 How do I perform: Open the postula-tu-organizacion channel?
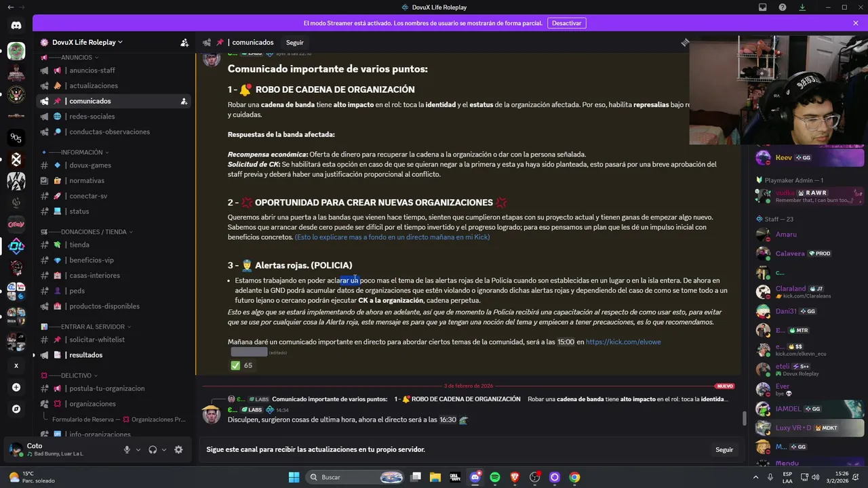[x=113, y=388]
